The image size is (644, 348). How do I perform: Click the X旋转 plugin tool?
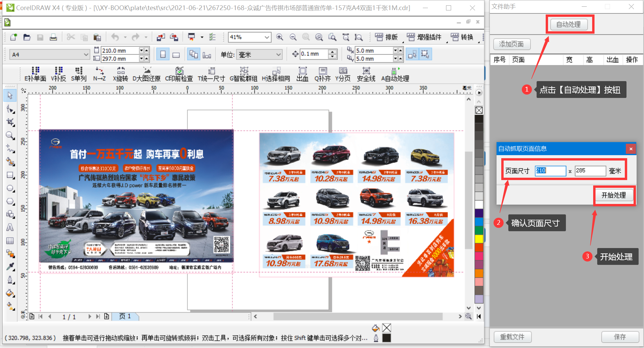pyautogui.click(x=121, y=74)
